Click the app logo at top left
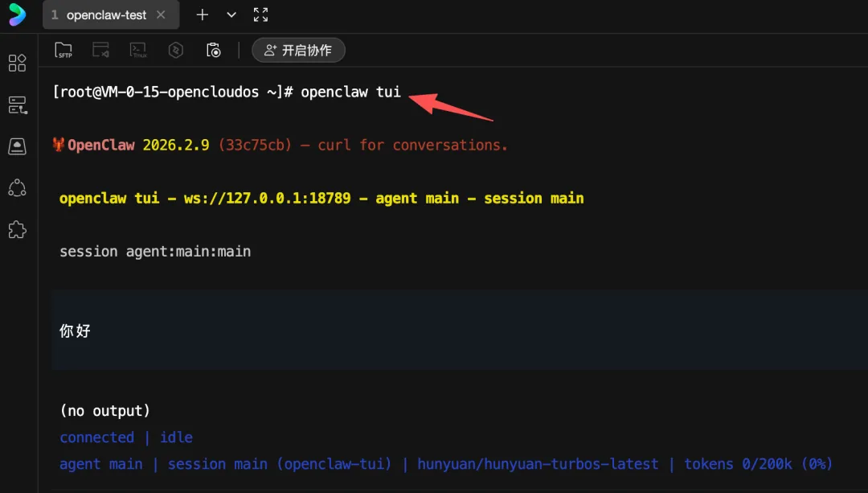This screenshot has width=868, height=493. (x=18, y=15)
